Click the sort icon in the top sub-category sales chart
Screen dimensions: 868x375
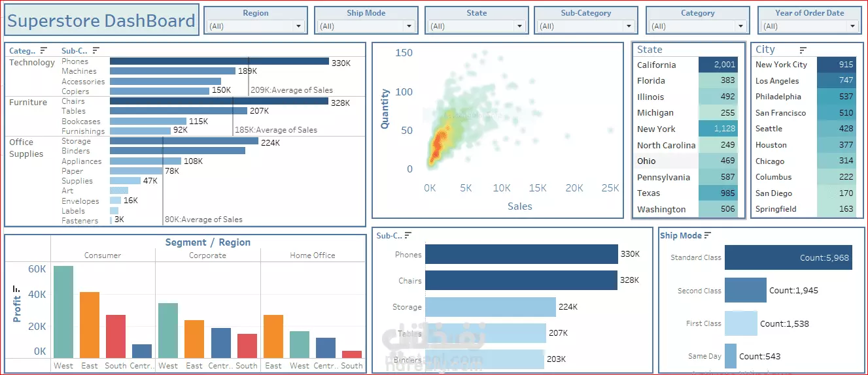point(408,236)
